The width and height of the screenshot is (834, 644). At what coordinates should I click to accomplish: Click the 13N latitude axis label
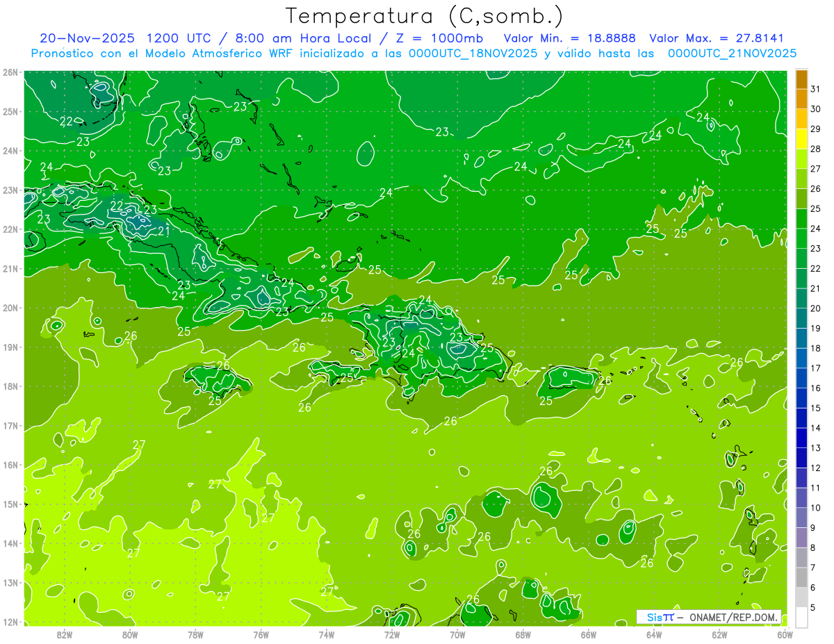click(10, 583)
